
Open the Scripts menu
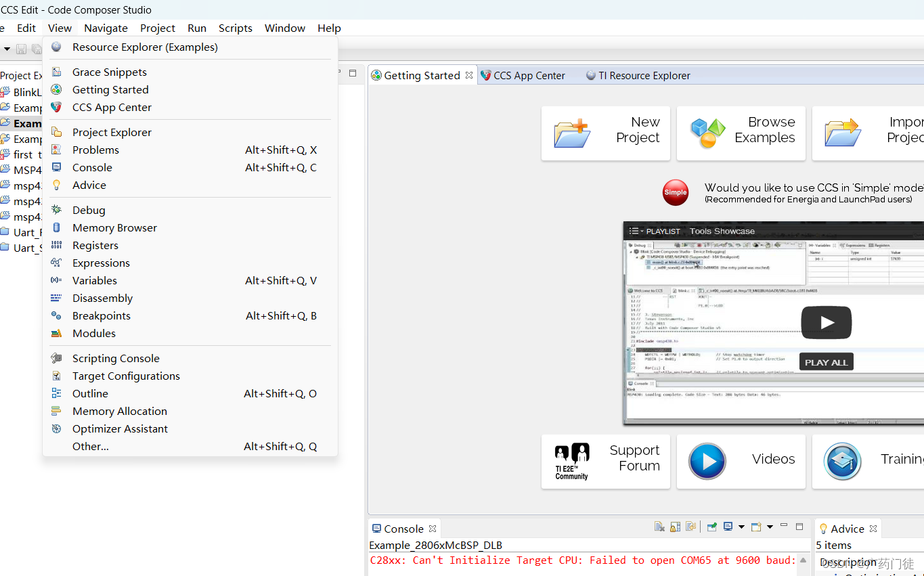pyautogui.click(x=235, y=28)
